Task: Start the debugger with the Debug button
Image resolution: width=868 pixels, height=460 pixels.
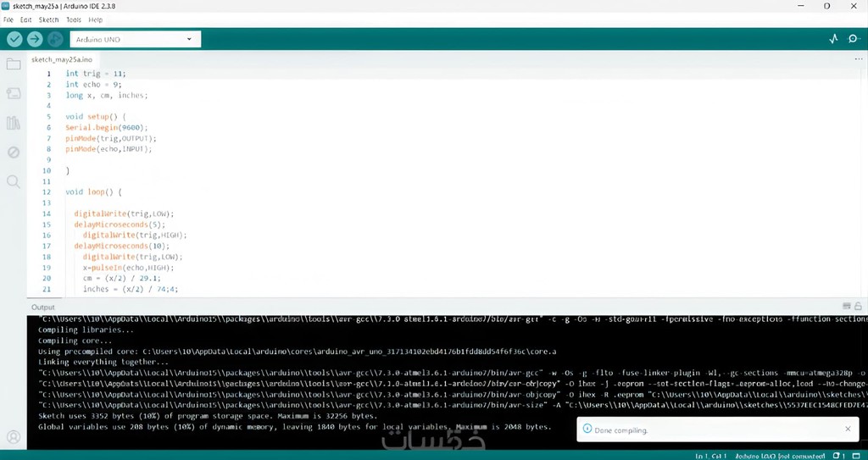Action: click(55, 39)
